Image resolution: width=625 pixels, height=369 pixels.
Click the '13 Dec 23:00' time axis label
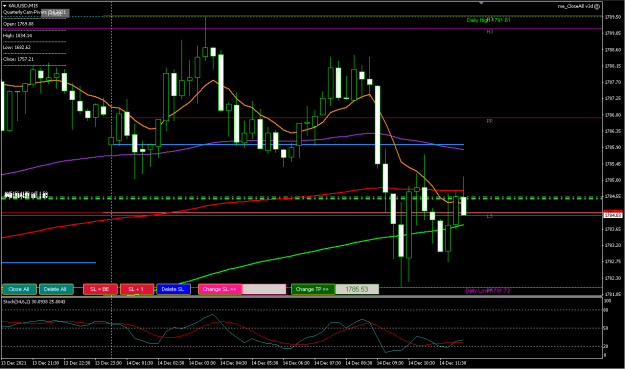108,363
